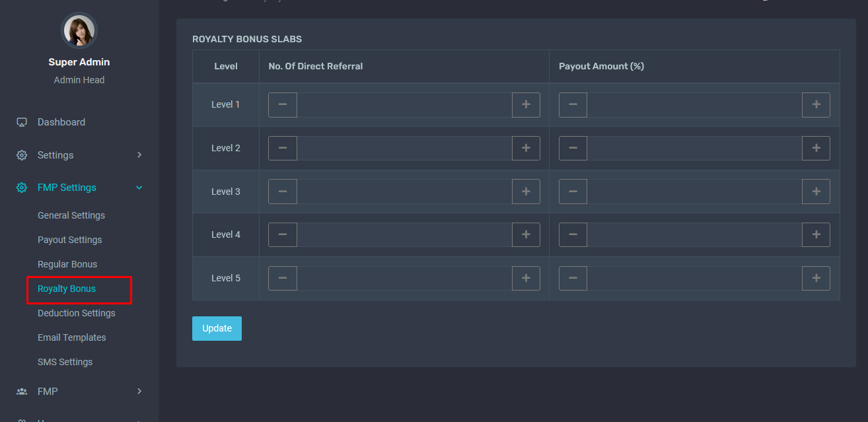This screenshot has height=422, width=868.
Task: Decrease Level 3 payout amount percentage
Action: [x=573, y=192]
